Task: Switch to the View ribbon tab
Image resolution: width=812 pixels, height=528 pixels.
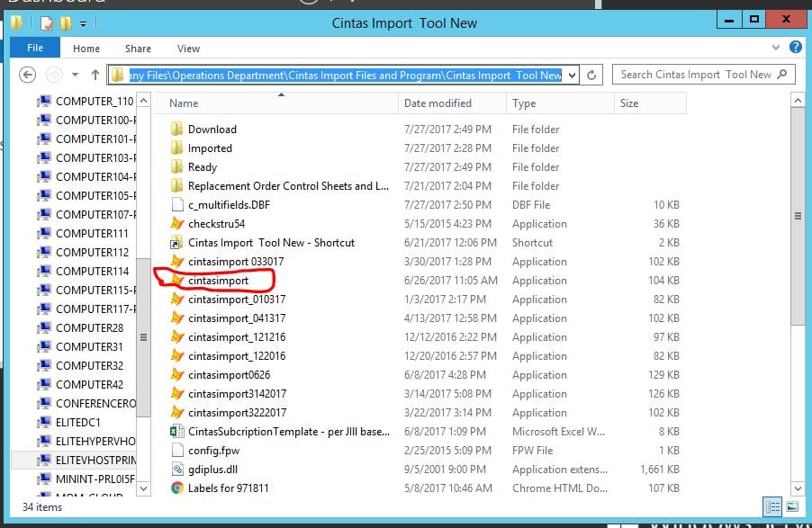Action: pyautogui.click(x=188, y=49)
